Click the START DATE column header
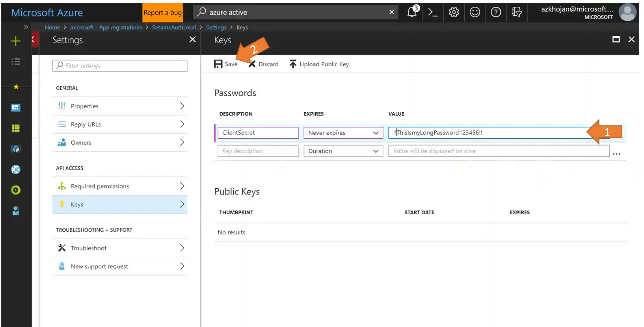The height and width of the screenshot is (327, 644). coord(419,212)
